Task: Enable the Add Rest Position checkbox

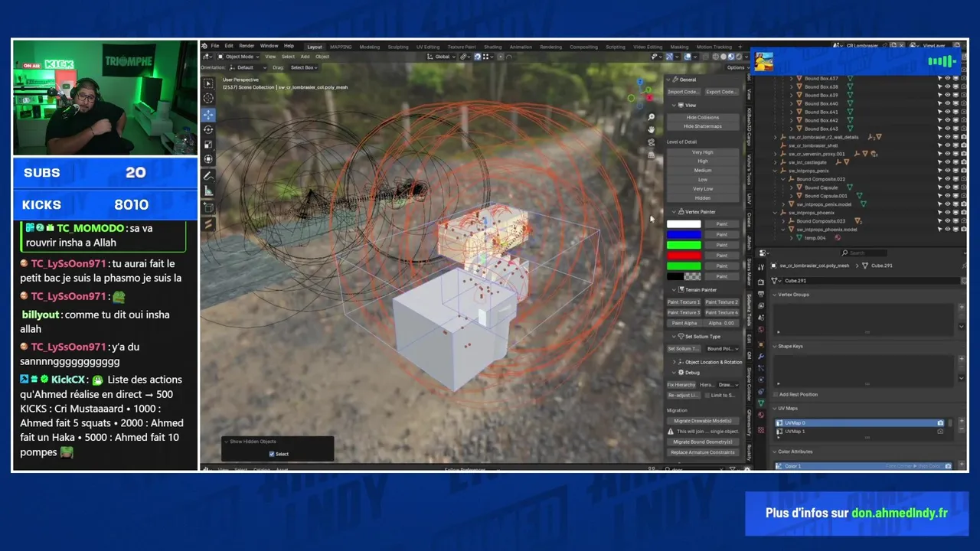Action: [x=775, y=394]
